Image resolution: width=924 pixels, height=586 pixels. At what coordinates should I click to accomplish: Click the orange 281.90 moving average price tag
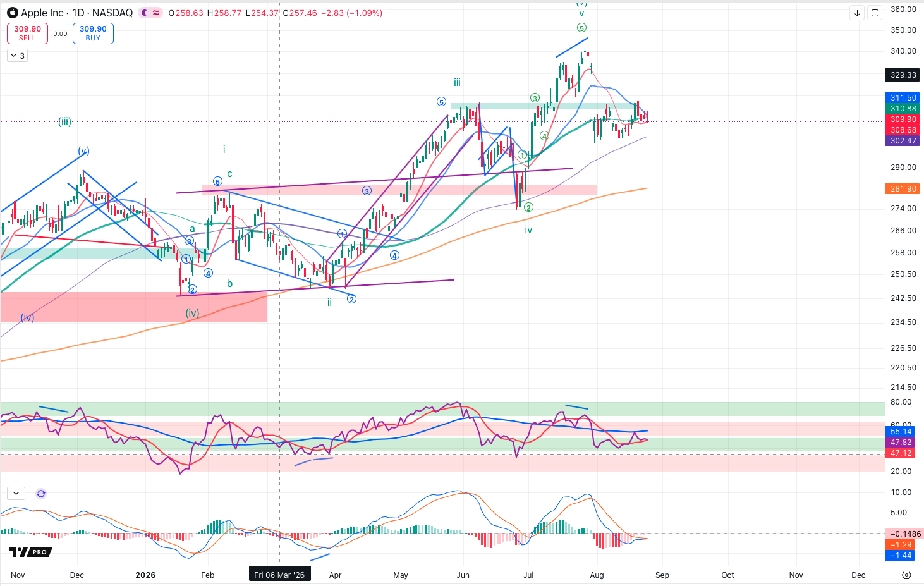coord(903,188)
